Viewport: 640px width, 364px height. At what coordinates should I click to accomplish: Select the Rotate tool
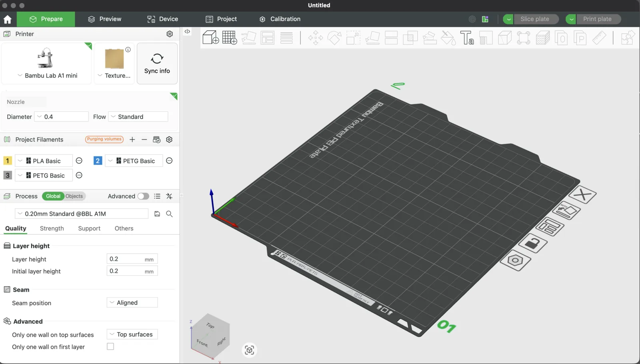click(334, 38)
